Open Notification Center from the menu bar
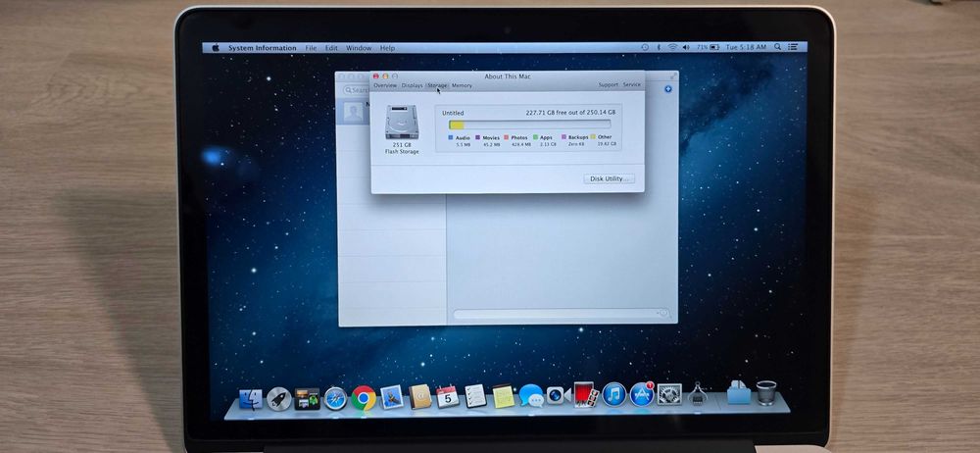The image size is (980, 453). click(x=793, y=47)
